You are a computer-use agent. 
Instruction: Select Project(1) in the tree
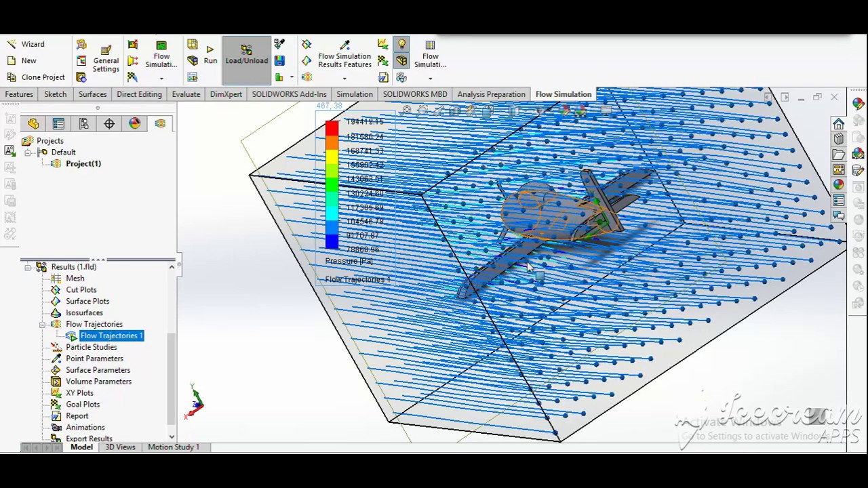coord(83,164)
